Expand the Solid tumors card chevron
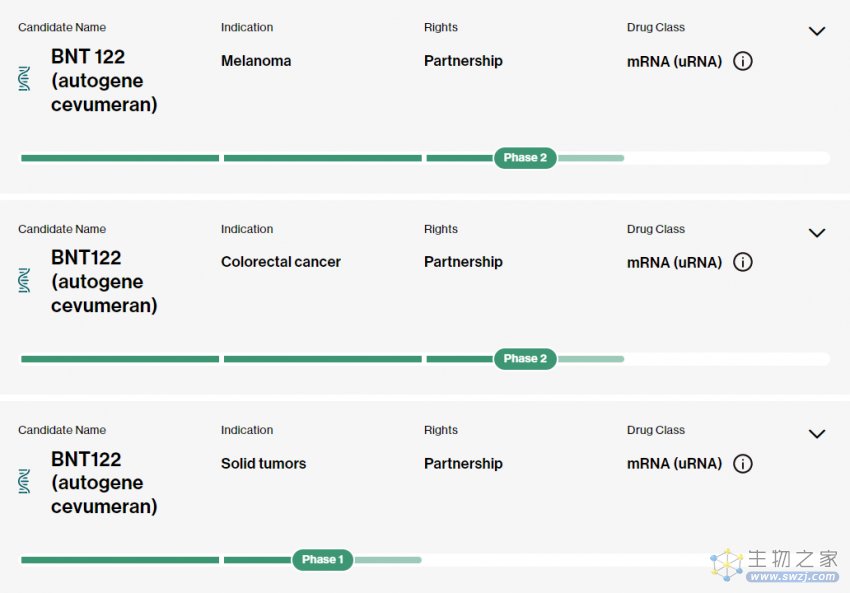850x593 pixels. point(817,434)
